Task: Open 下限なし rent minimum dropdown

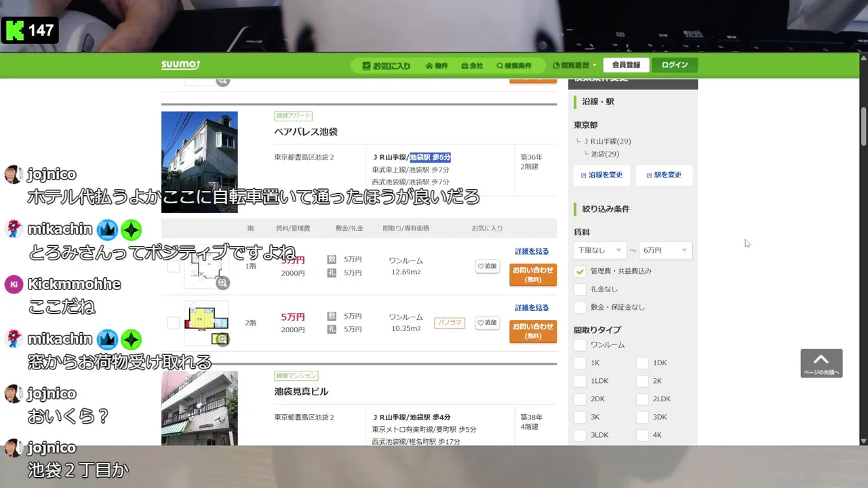Action: (x=600, y=250)
